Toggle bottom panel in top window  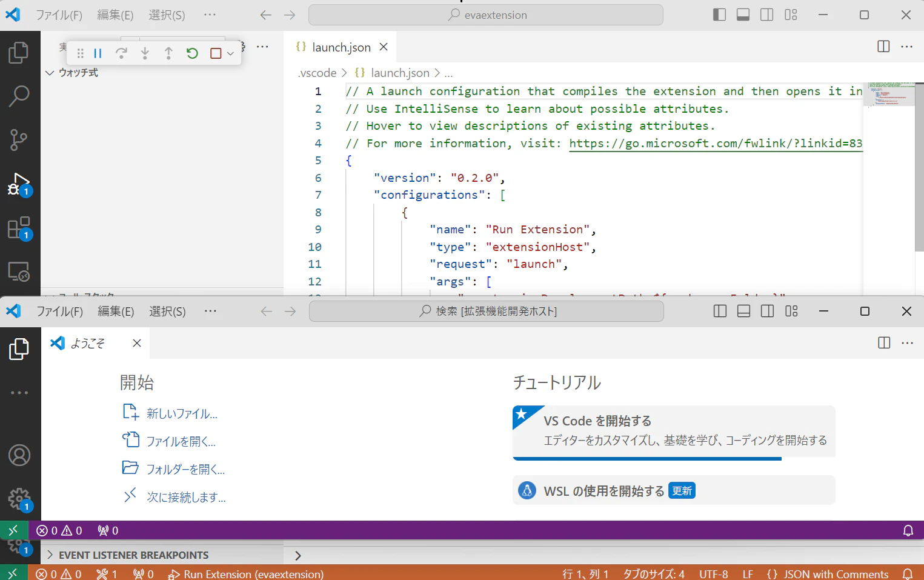(x=743, y=15)
